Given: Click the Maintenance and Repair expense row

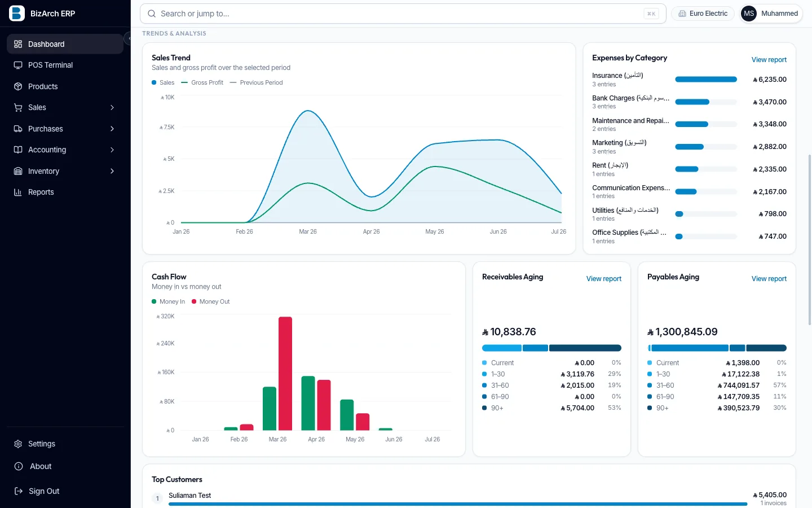Looking at the screenshot, I should click(689, 124).
